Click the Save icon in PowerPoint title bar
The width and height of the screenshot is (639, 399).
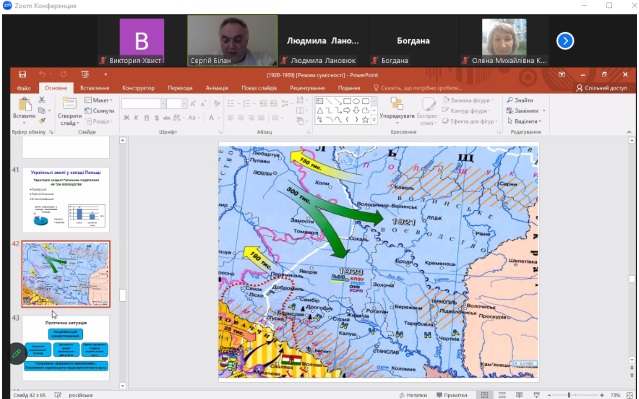(x=22, y=75)
